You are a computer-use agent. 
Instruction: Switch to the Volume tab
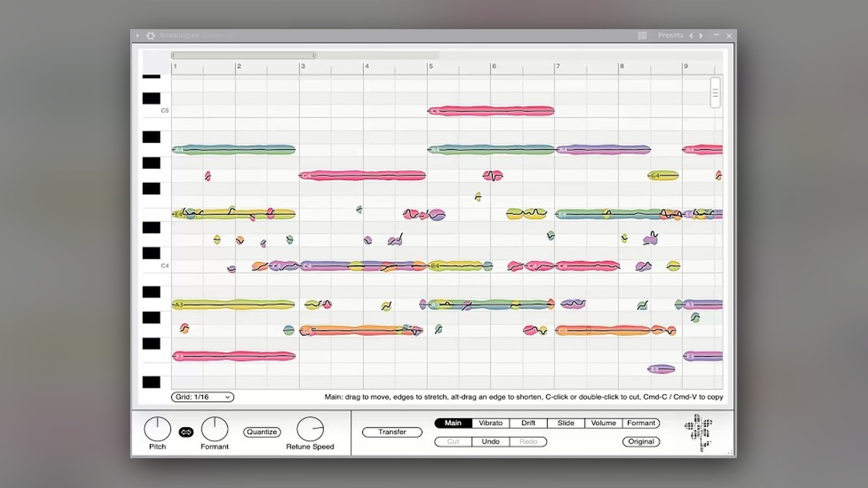click(604, 423)
